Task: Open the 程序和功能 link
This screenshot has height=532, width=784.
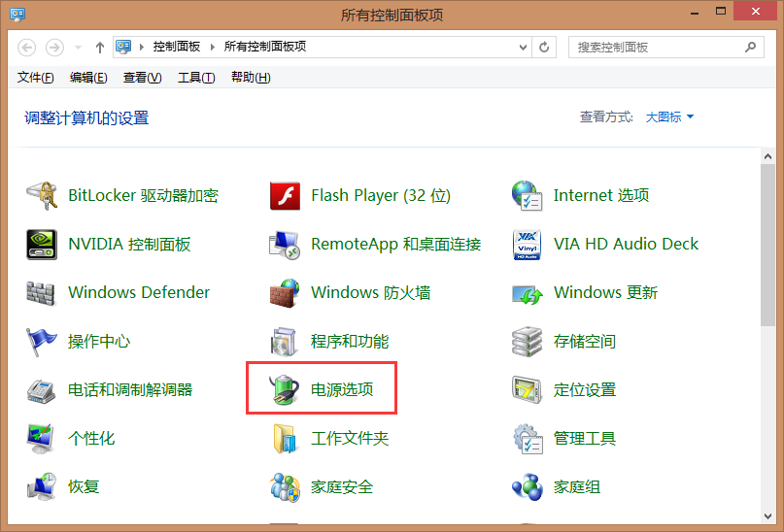Action: point(350,341)
